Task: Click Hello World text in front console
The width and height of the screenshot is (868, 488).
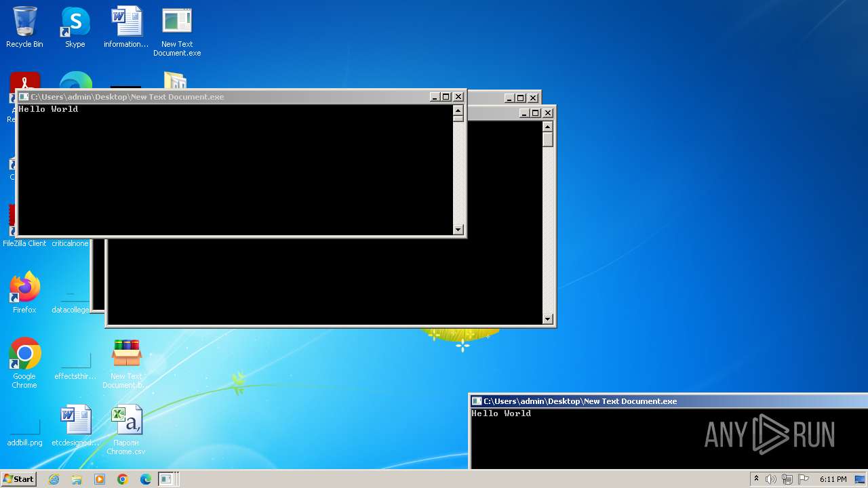Action: [48, 109]
